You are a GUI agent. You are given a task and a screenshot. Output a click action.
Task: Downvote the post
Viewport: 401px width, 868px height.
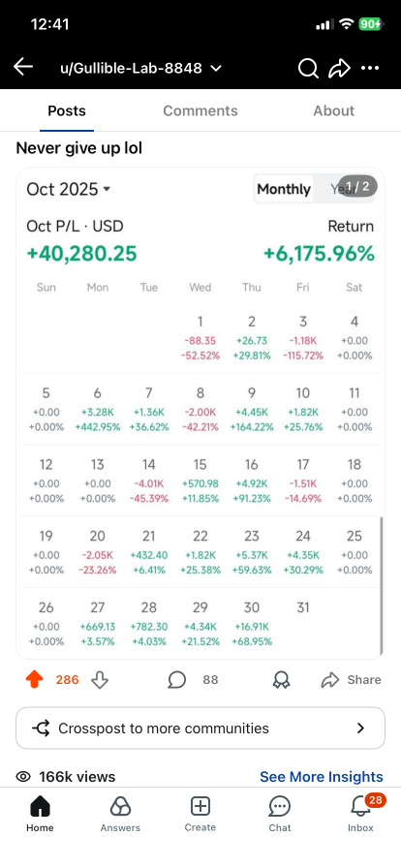(99, 680)
